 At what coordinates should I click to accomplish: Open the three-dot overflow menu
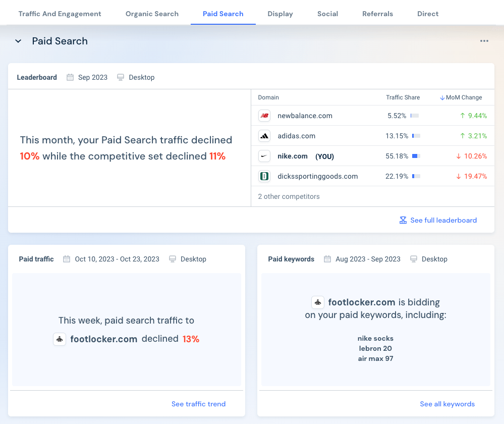[x=484, y=41]
